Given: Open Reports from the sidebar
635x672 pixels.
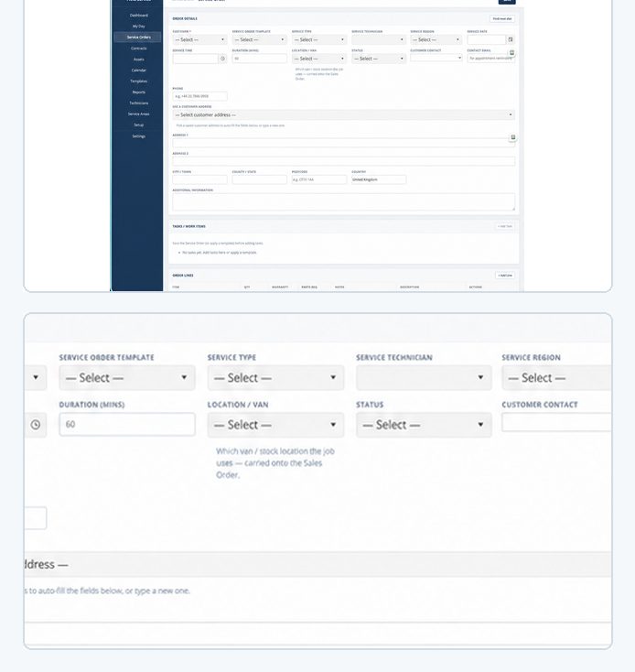Looking at the screenshot, I should click(139, 92).
